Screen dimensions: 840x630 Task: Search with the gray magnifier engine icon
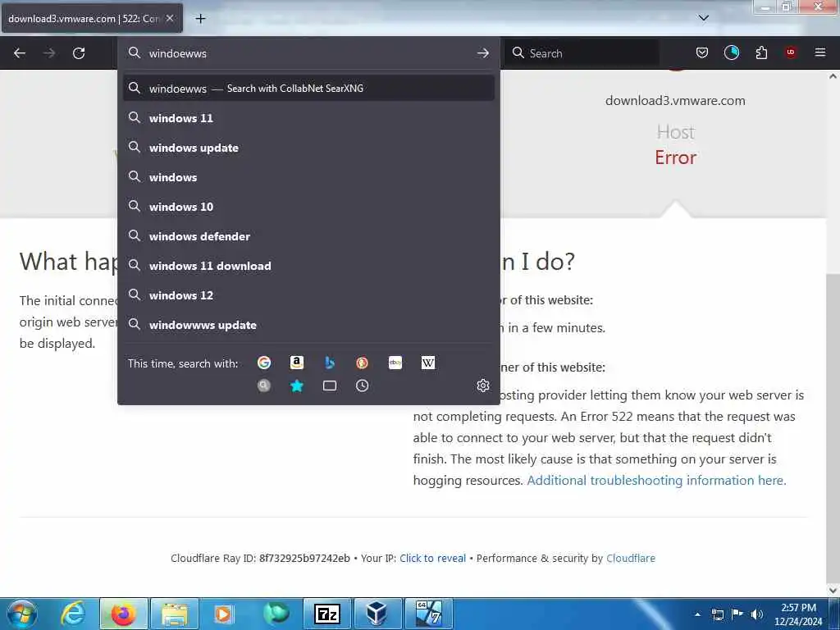264,386
